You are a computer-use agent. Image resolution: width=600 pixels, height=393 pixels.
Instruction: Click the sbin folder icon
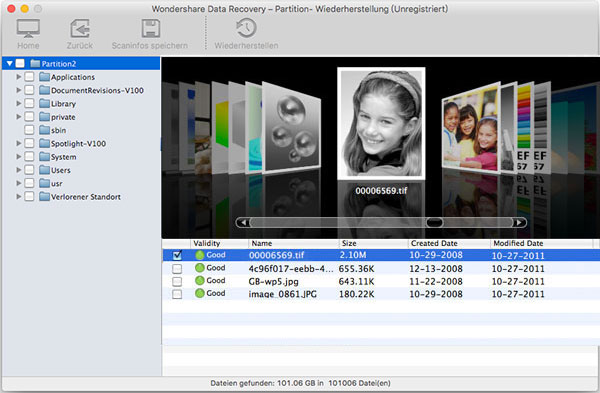pos(45,130)
